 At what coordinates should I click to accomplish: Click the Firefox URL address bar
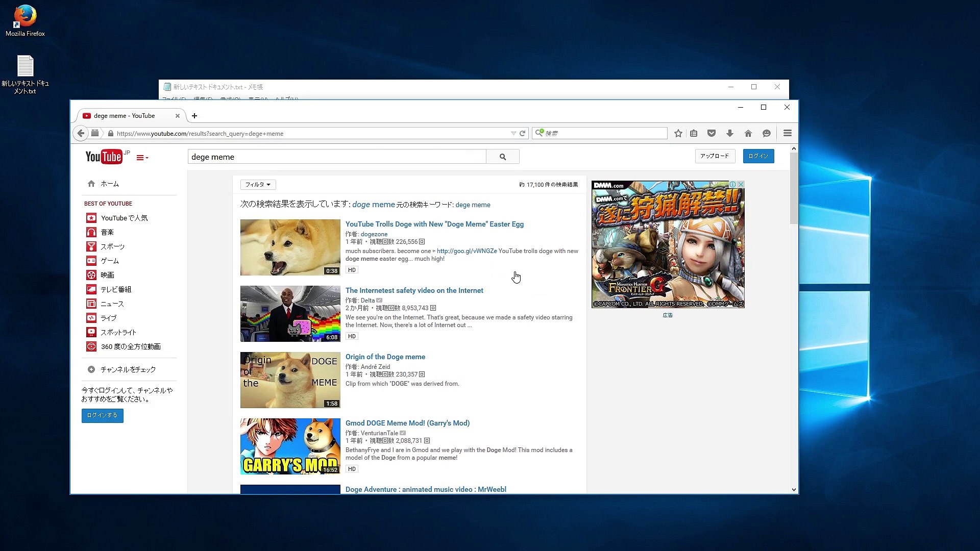[311, 133]
